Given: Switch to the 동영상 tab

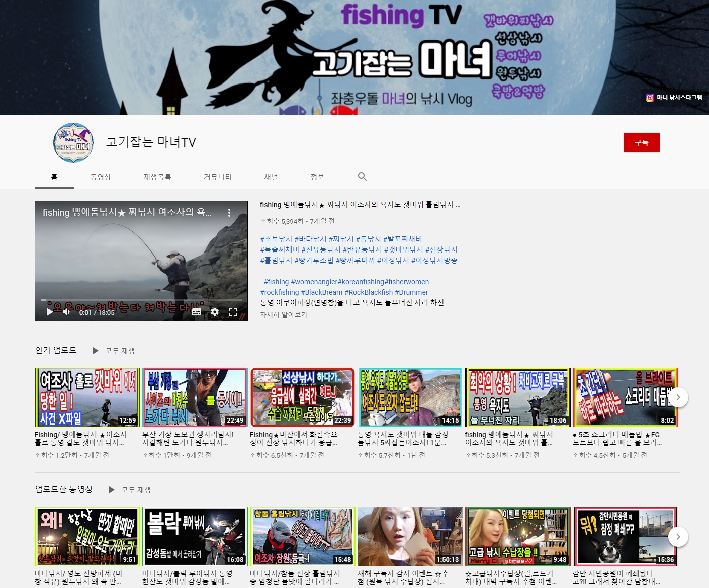Looking at the screenshot, I should (101, 177).
